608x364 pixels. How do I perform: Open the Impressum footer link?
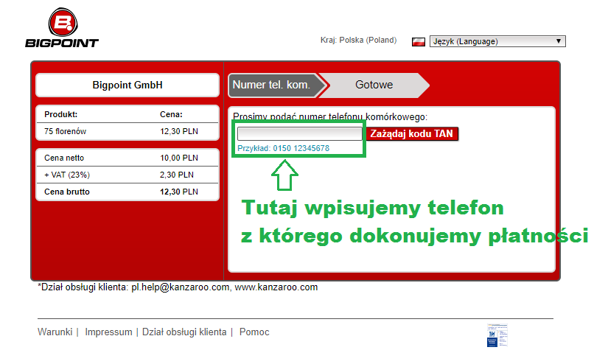pos(108,332)
